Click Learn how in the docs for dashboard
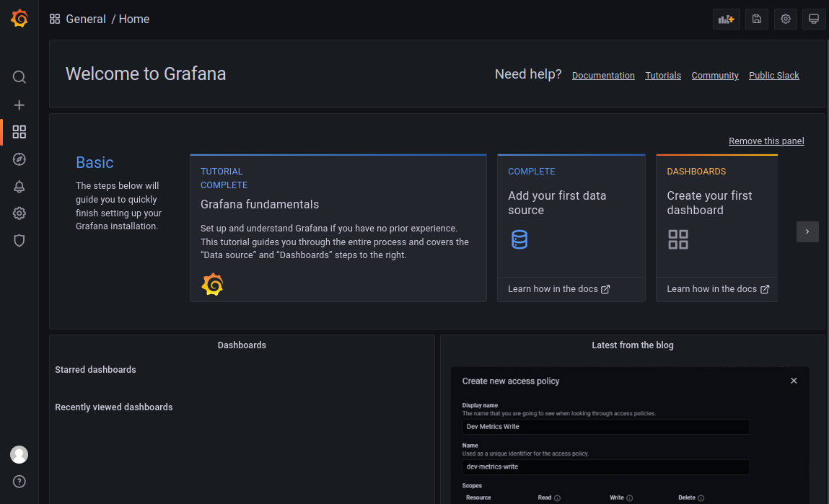 [717, 289]
